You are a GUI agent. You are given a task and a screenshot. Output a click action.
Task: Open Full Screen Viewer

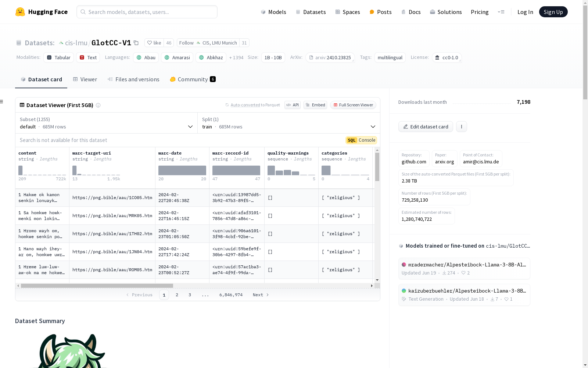[353, 105]
